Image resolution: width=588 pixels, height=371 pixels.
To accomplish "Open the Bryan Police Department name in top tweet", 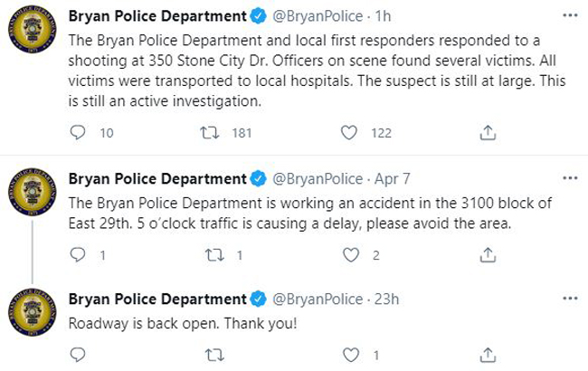I will coord(157,16).
